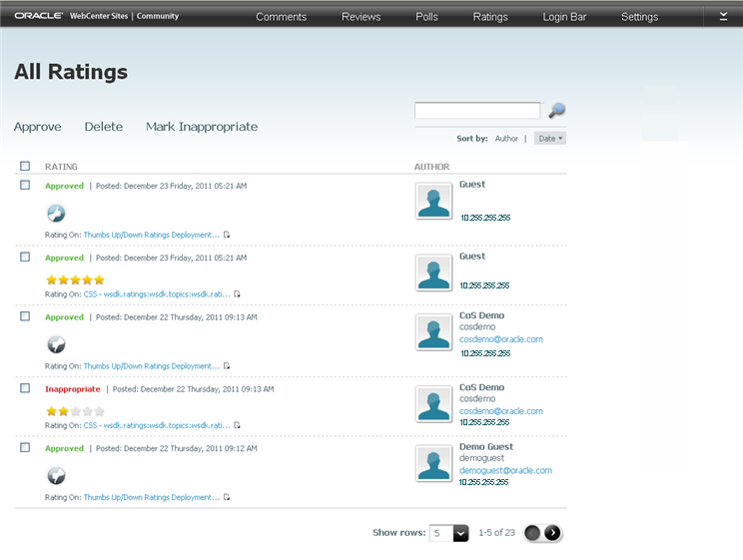
Task: Open first Thumbs Up/Down Ratings Deployment link
Action: click(x=152, y=235)
